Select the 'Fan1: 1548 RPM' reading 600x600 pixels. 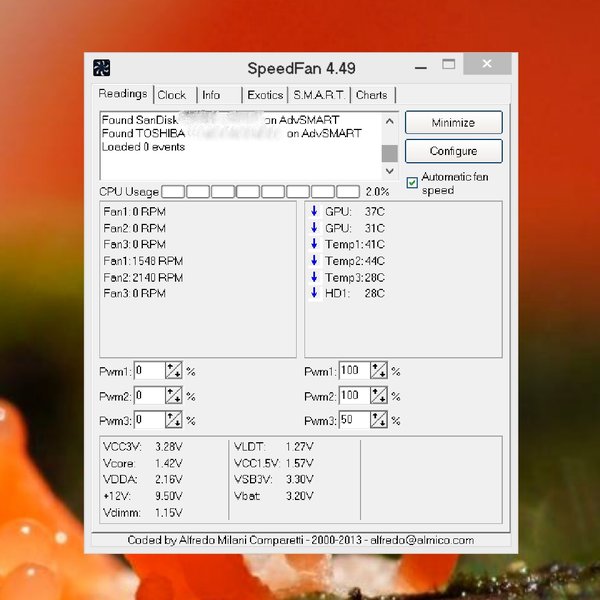click(x=143, y=261)
